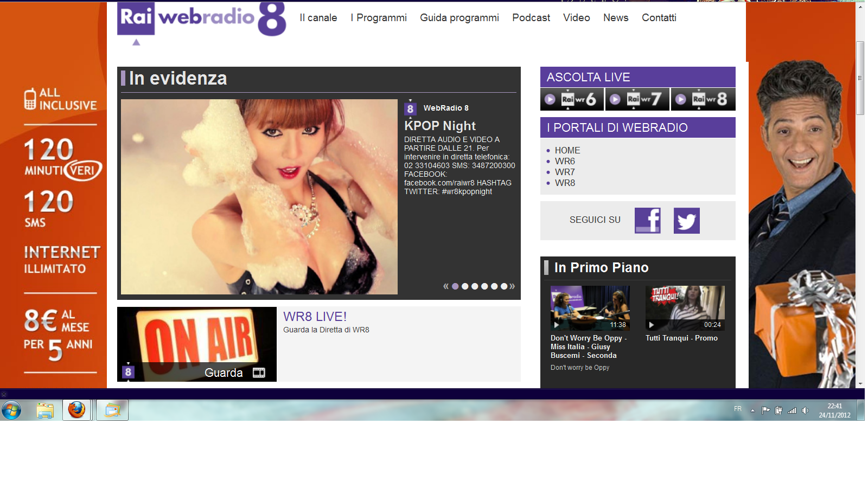
Task: Launch Firefox from the taskbar
Action: click(76, 410)
